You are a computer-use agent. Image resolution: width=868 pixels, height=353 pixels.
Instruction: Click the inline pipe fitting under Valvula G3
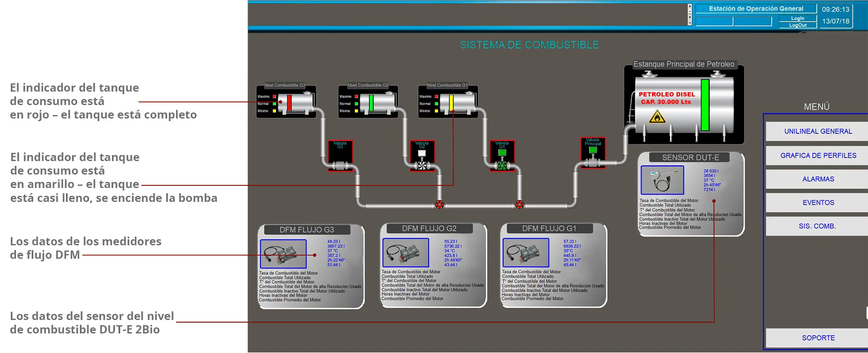[x=340, y=165]
